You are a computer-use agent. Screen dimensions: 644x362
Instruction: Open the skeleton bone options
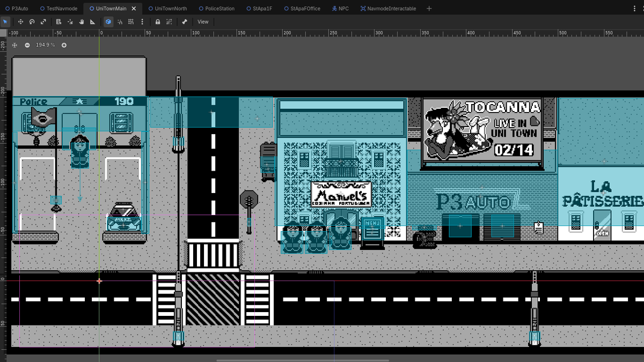click(x=185, y=21)
